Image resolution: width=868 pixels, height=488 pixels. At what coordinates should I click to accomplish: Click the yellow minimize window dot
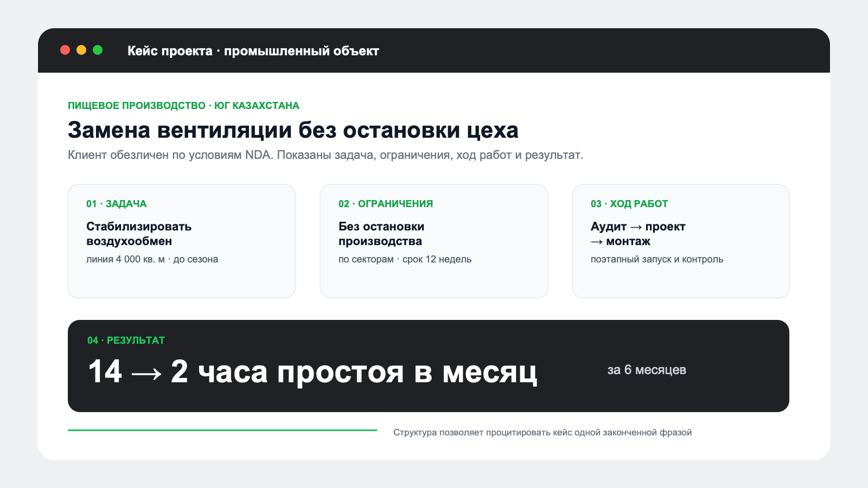click(x=81, y=50)
